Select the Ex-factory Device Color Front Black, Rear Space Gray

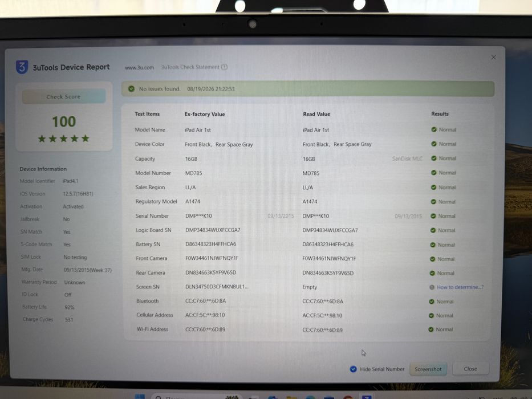coord(219,145)
